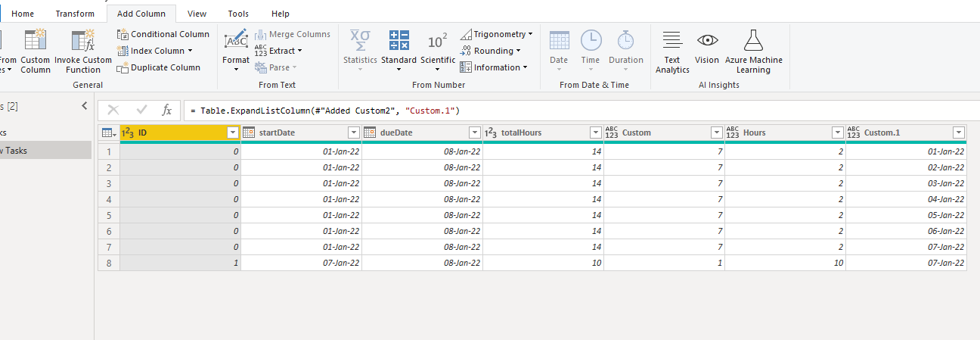Switch to the Home tab
Viewport: 980px width, 340px height.
pyautogui.click(x=23, y=14)
